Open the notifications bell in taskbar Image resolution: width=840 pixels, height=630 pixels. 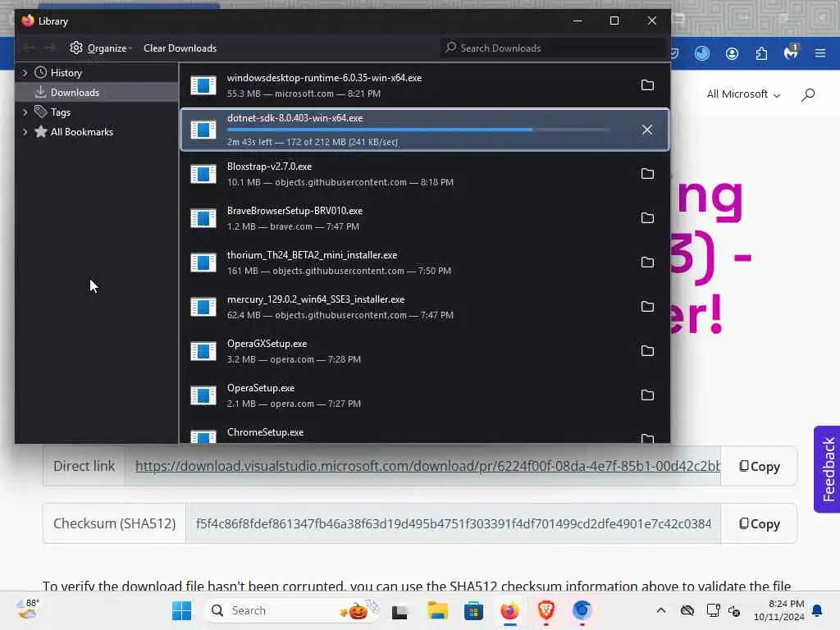tap(817, 610)
